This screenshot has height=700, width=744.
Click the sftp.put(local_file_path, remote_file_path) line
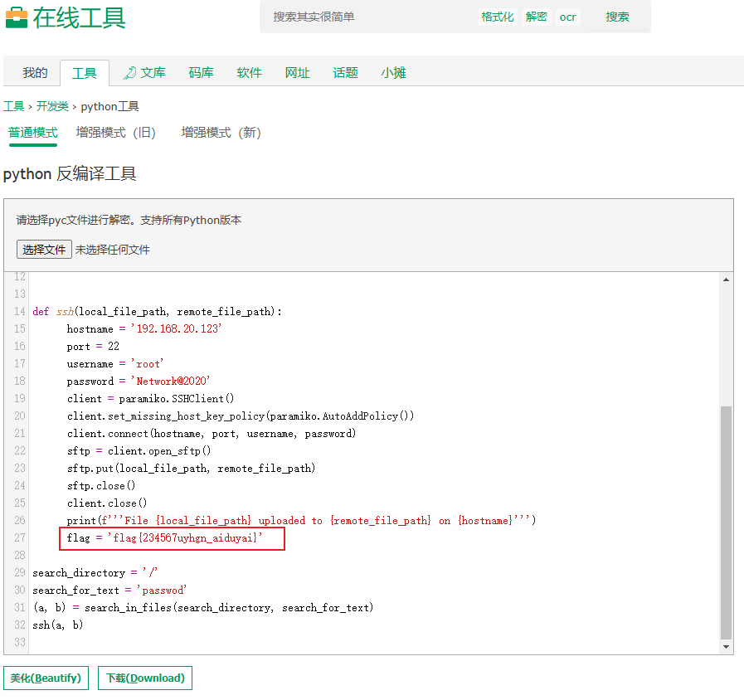pyautogui.click(x=192, y=469)
